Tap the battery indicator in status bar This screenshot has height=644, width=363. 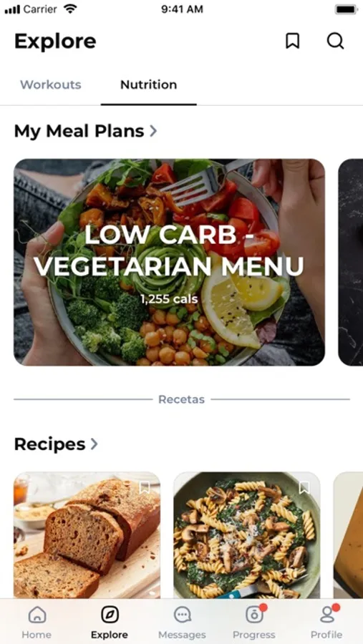point(346,9)
